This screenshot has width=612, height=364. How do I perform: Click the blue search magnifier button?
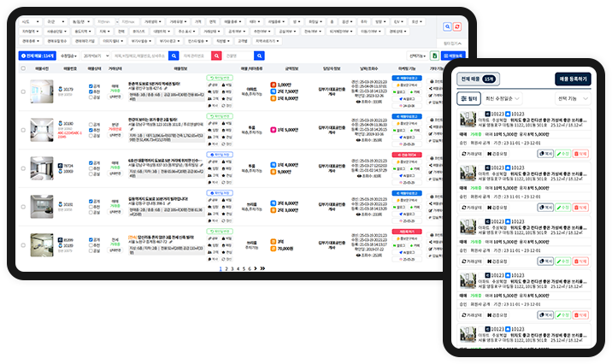(x=174, y=56)
